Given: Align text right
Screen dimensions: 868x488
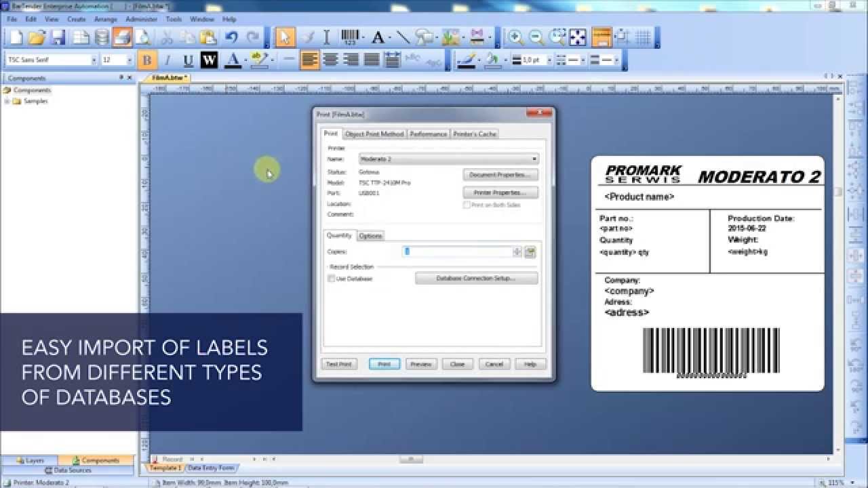Looking at the screenshot, I should (x=351, y=60).
